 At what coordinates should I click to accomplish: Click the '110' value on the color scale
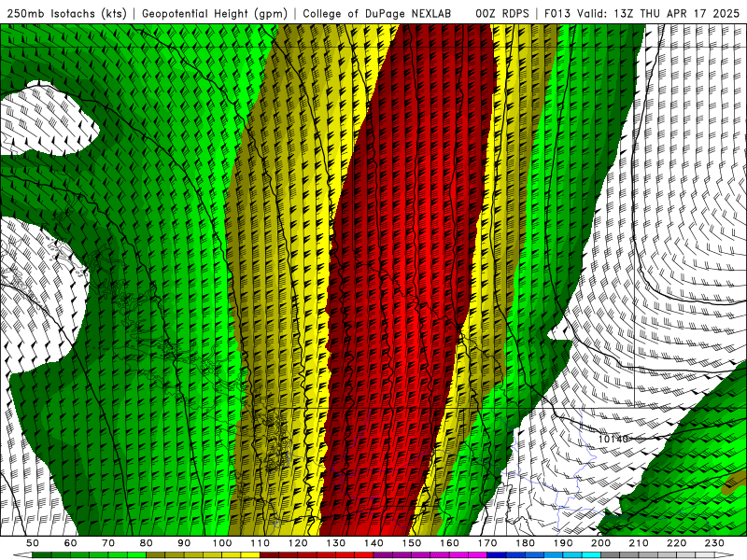point(260,543)
